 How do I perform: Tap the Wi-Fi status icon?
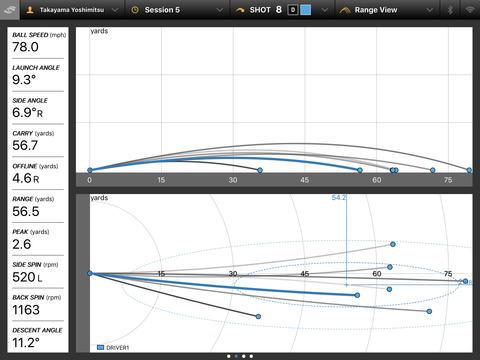[470, 10]
